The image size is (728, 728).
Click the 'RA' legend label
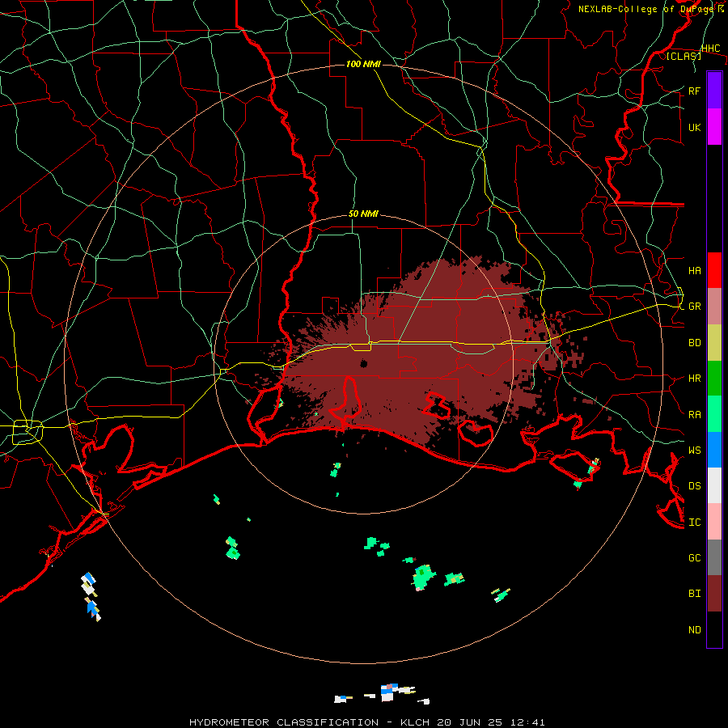(x=694, y=415)
